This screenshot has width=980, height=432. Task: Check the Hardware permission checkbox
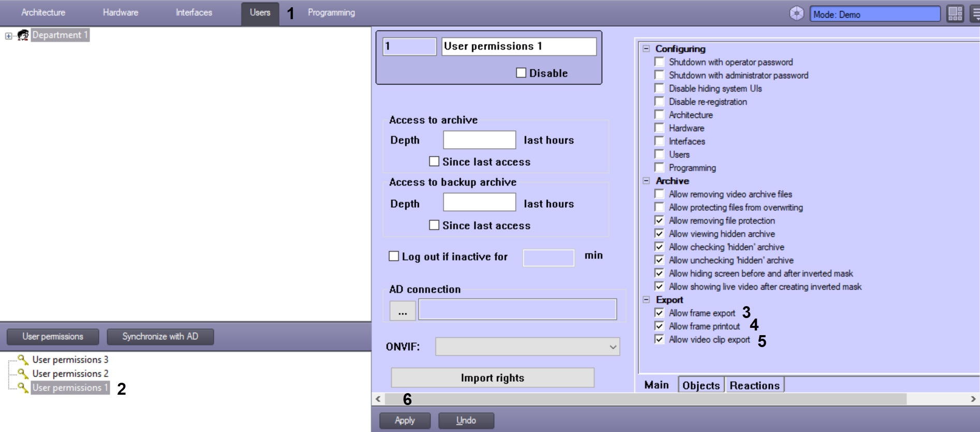tap(659, 128)
